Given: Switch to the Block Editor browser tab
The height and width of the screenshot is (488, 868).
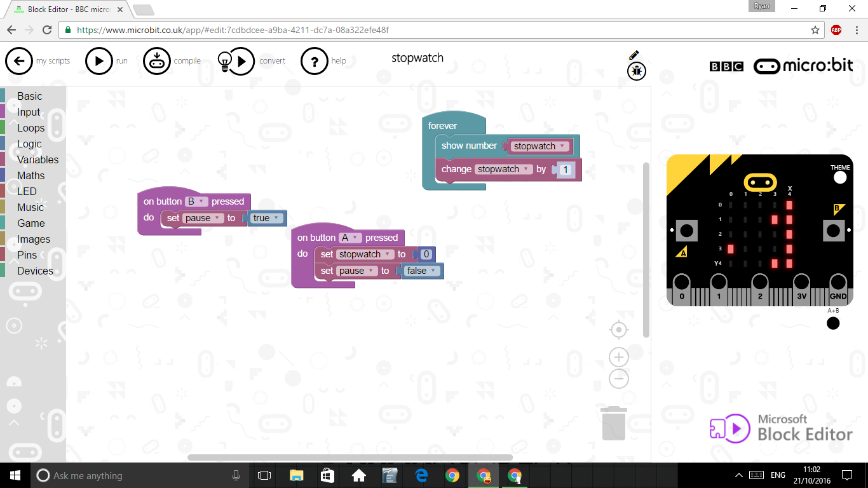Looking at the screenshot, I should [x=64, y=10].
